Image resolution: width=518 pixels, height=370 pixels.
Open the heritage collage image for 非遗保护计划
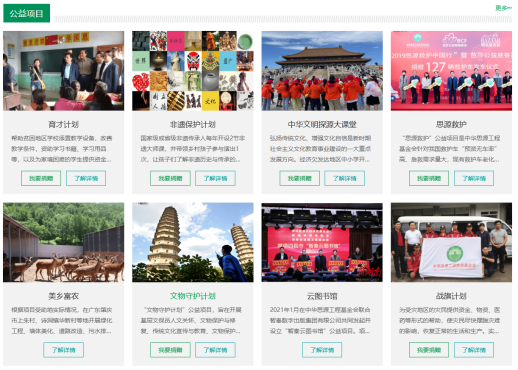click(x=193, y=71)
